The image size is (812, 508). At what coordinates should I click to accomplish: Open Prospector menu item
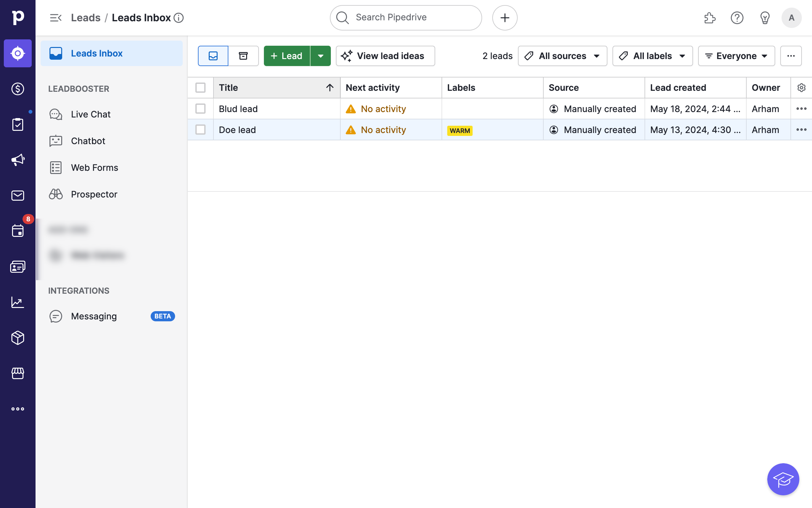112,194
